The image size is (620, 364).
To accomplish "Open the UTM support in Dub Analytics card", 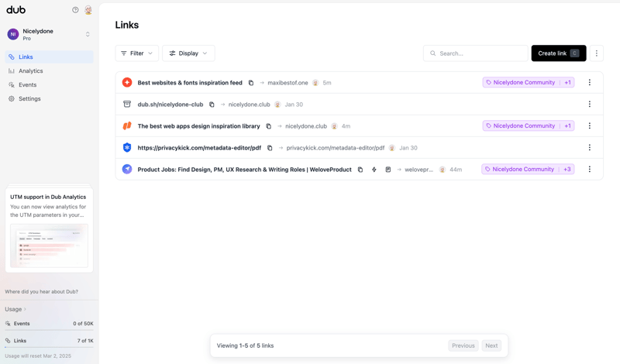I will (49, 230).
